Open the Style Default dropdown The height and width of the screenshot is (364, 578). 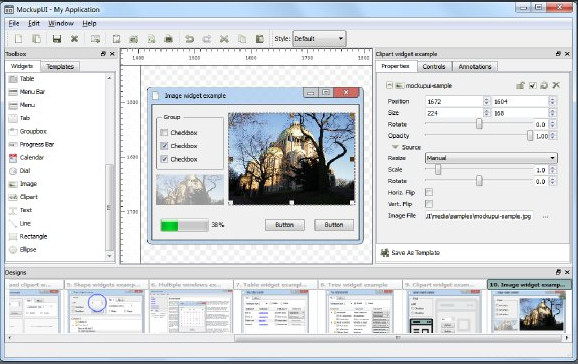coord(319,38)
